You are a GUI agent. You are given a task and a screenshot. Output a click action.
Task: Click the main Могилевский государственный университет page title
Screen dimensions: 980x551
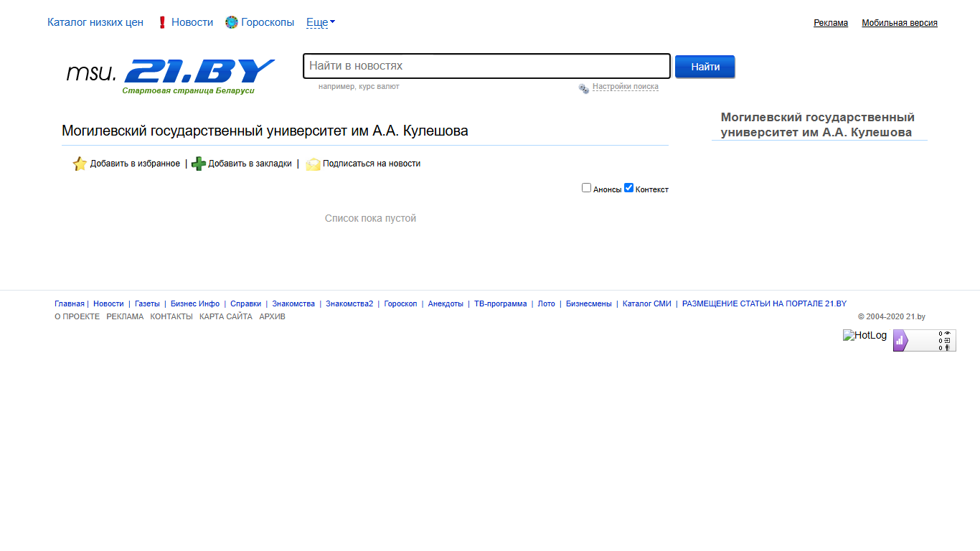coord(265,131)
